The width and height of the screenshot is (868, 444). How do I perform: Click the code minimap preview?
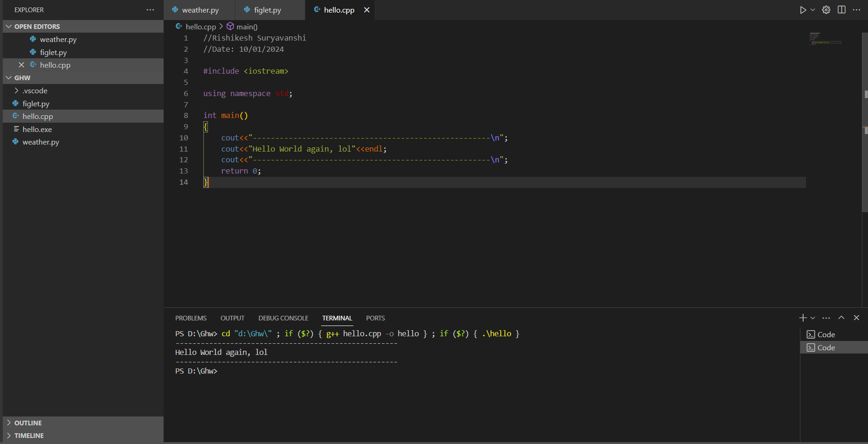[825, 39]
